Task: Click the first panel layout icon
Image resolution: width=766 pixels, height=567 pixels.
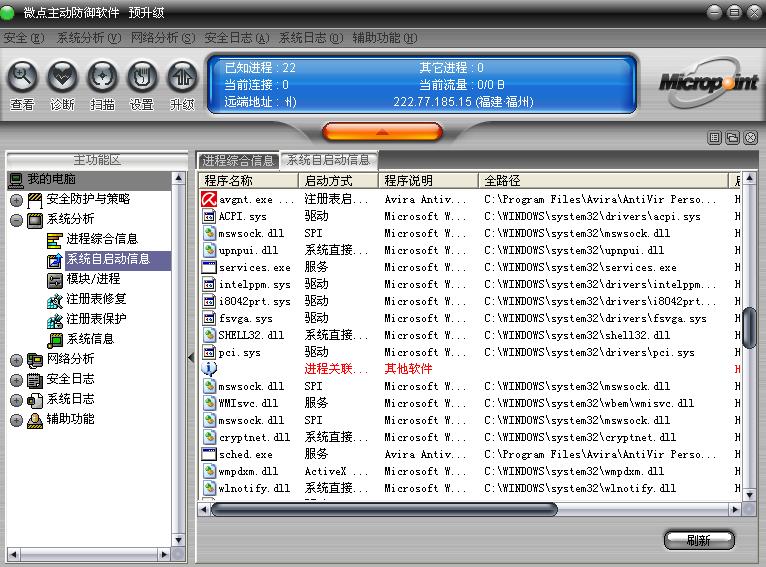Action: pyautogui.click(x=715, y=138)
